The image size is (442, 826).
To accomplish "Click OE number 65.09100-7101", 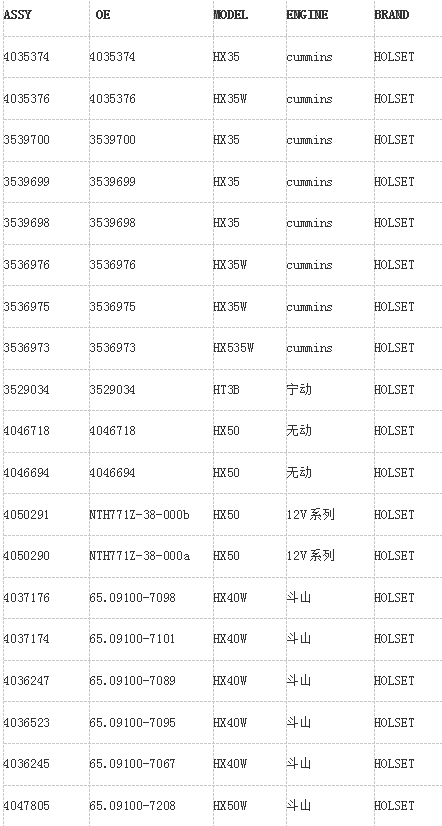I will point(132,639).
